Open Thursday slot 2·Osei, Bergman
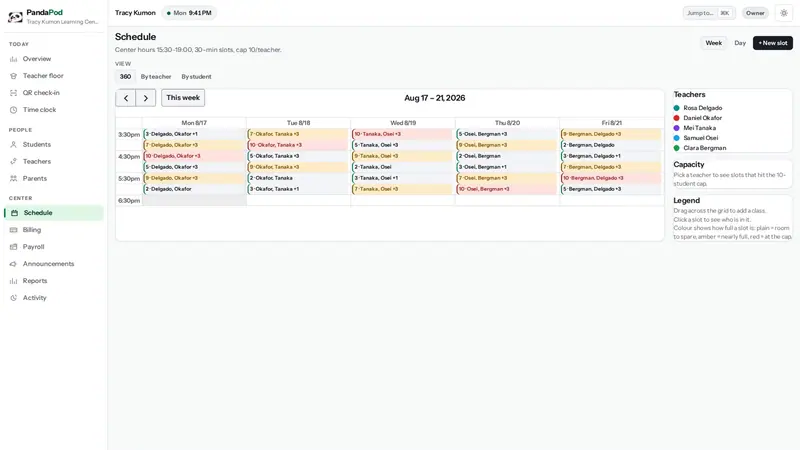Image resolution: width=800 pixels, height=450 pixels. 507,156
